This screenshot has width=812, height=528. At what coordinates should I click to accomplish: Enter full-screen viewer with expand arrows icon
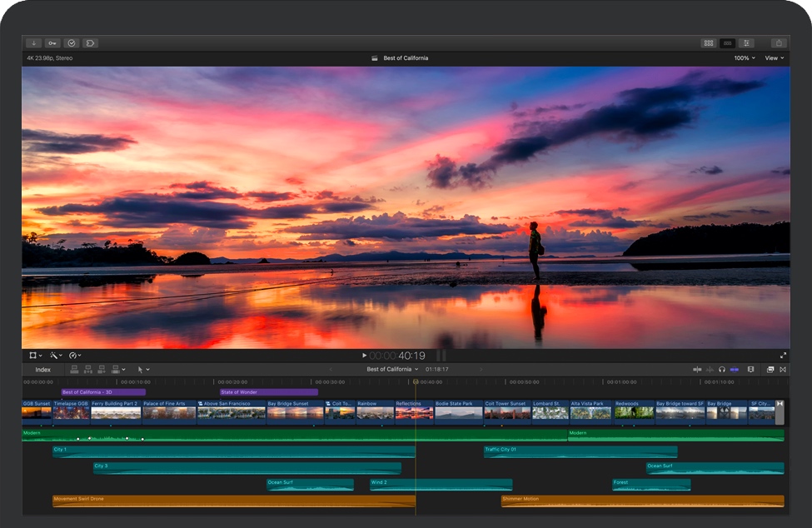(x=783, y=356)
